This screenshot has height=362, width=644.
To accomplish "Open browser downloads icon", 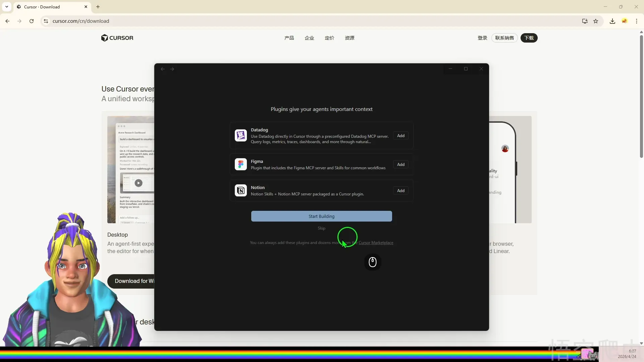I will [612, 21].
